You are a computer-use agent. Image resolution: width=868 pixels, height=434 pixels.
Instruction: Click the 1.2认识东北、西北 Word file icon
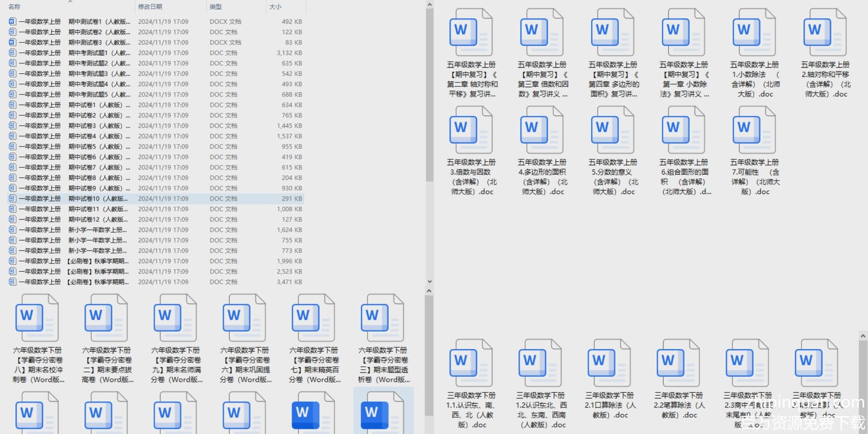pyautogui.click(x=540, y=363)
